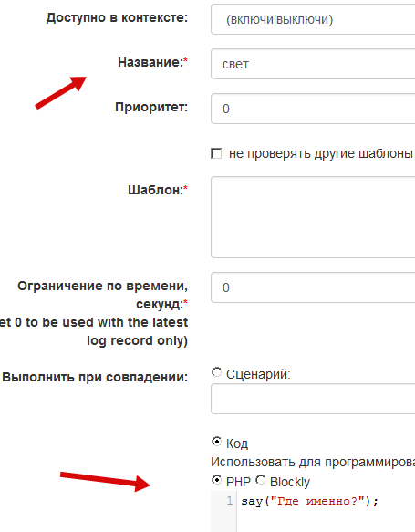Enable 'не проверять другие шаблоны' checkbox
The height and width of the screenshot is (532, 415).
[216, 153]
